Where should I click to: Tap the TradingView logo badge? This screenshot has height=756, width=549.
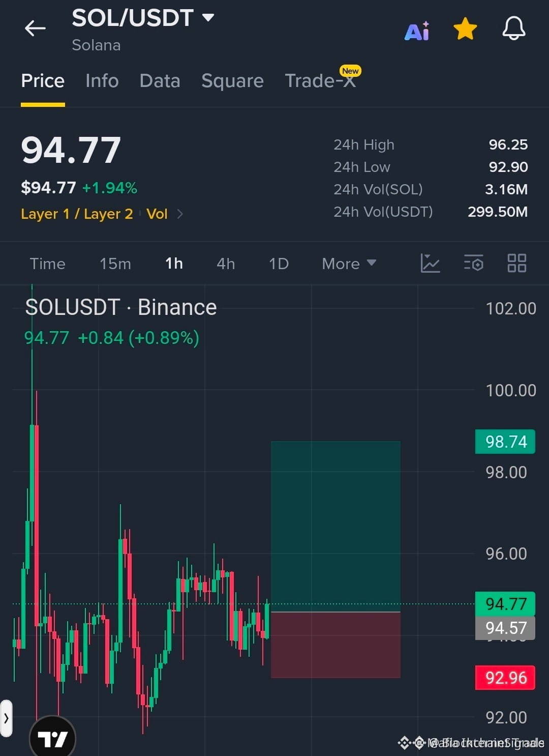[53, 738]
